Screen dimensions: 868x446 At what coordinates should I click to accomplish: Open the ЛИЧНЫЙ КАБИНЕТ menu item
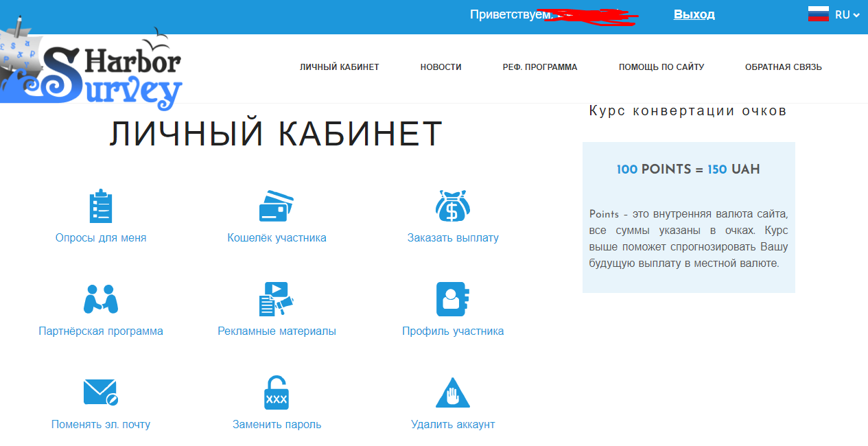click(339, 67)
